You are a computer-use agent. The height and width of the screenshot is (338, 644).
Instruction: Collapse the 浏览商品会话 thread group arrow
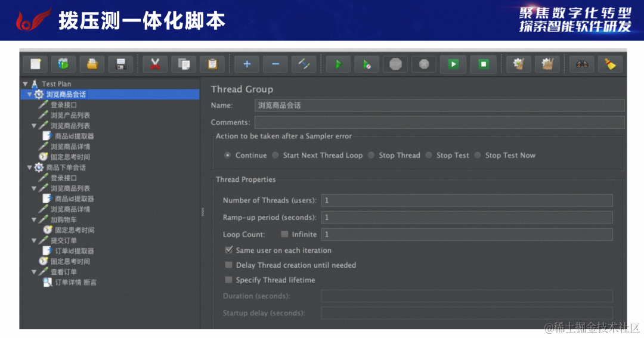[30, 94]
